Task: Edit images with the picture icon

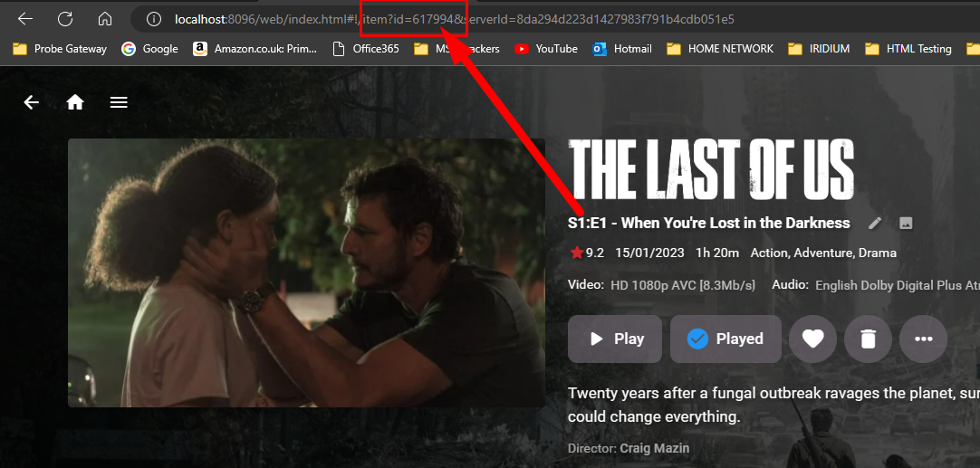Action: click(x=906, y=223)
